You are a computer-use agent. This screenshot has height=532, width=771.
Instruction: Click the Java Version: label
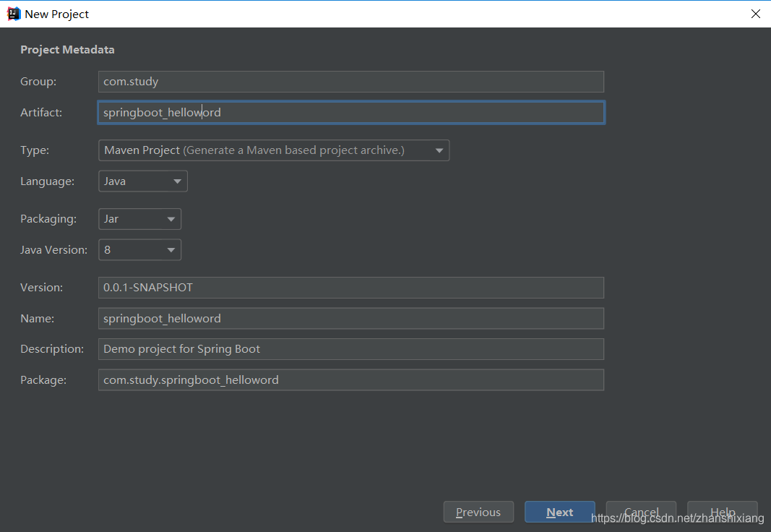pos(53,250)
